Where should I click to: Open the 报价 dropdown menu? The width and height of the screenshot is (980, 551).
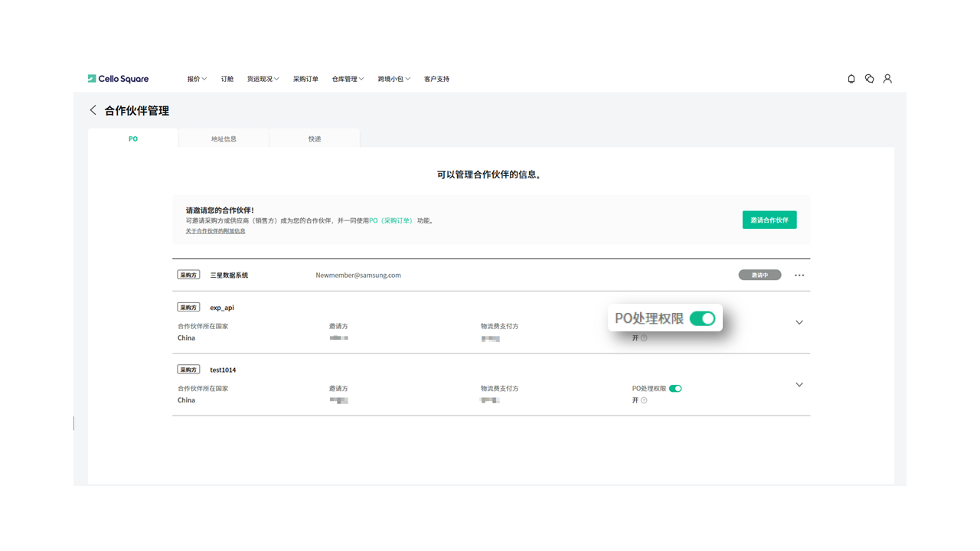coord(197,79)
